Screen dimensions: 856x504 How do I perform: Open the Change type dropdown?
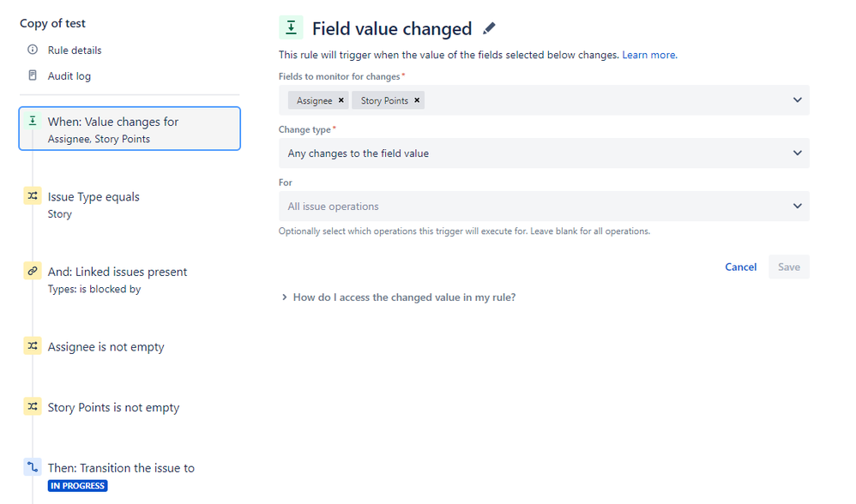[797, 153]
